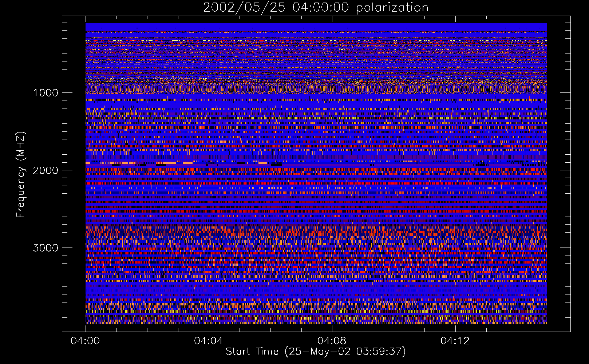Select the 2000 frequency tick label
Screen dimensions: 589x364
click(x=46, y=170)
